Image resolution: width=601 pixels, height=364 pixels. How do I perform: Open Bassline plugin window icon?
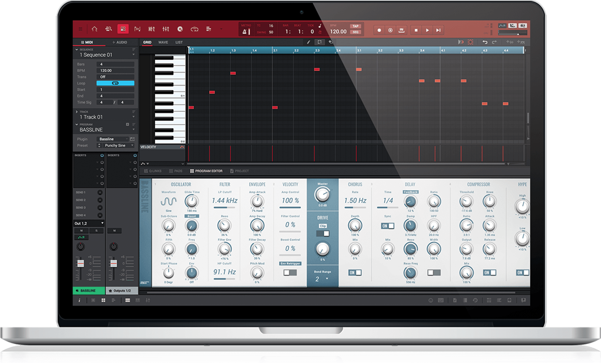click(x=132, y=139)
